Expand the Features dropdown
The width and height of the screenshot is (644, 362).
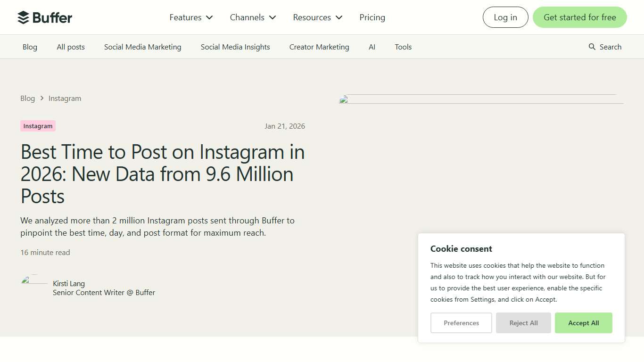coord(190,17)
